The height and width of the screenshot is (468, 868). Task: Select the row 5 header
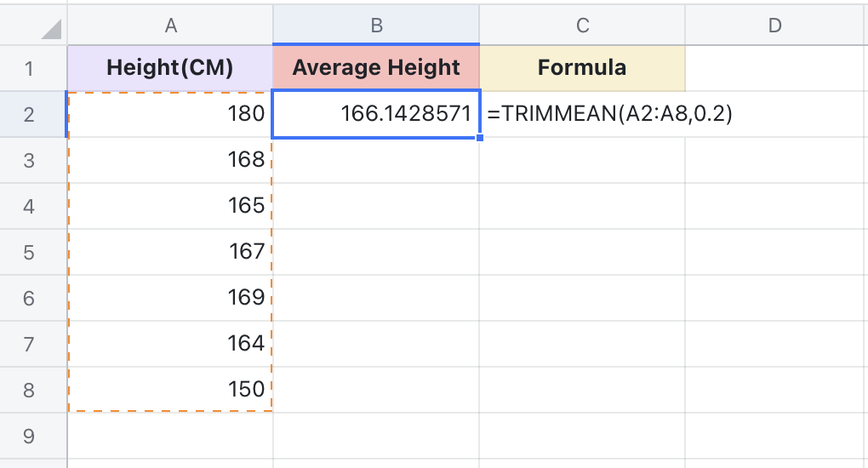(30, 252)
